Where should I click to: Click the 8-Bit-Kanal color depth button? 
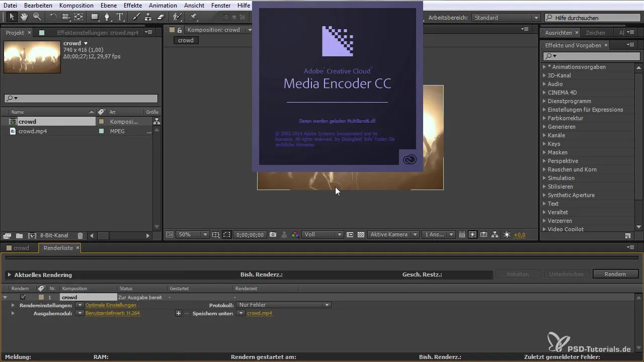(54, 235)
